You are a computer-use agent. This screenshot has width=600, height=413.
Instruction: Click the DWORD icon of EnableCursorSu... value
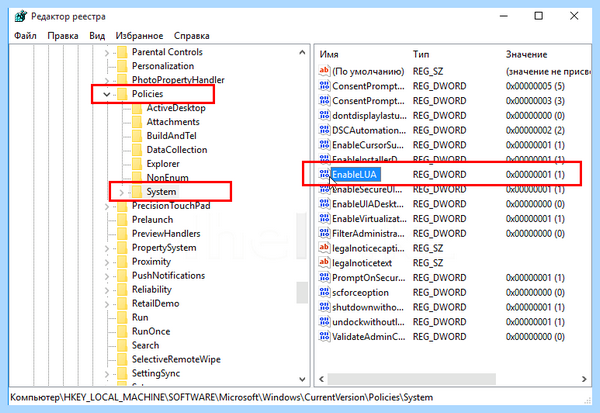[324, 145]
